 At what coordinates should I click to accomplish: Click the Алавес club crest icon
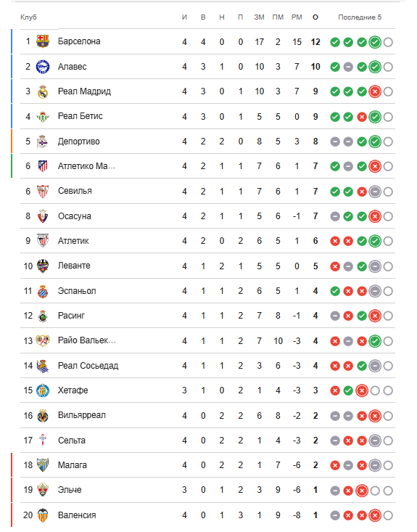(43, 67)
